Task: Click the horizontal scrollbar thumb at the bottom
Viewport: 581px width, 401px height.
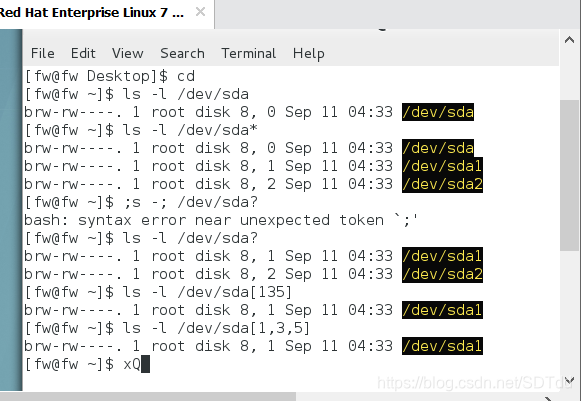Action: point(148,397)
